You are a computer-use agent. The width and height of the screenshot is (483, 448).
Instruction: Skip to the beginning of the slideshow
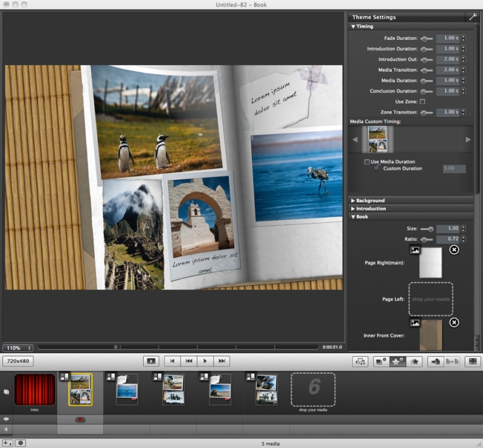tap(172, 361)
